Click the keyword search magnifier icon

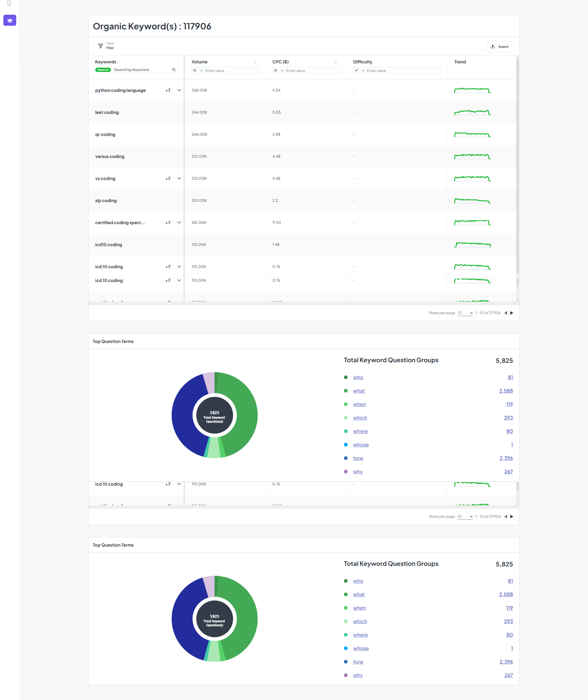174,70
